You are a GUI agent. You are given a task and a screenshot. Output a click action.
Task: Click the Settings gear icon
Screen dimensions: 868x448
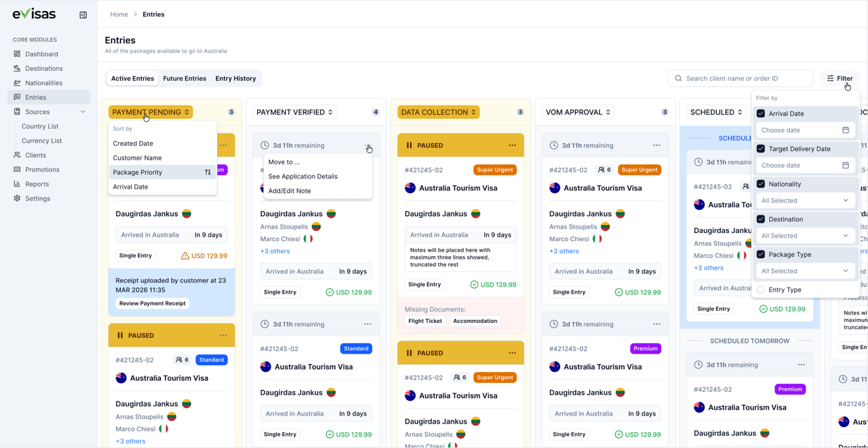point(17,199)
